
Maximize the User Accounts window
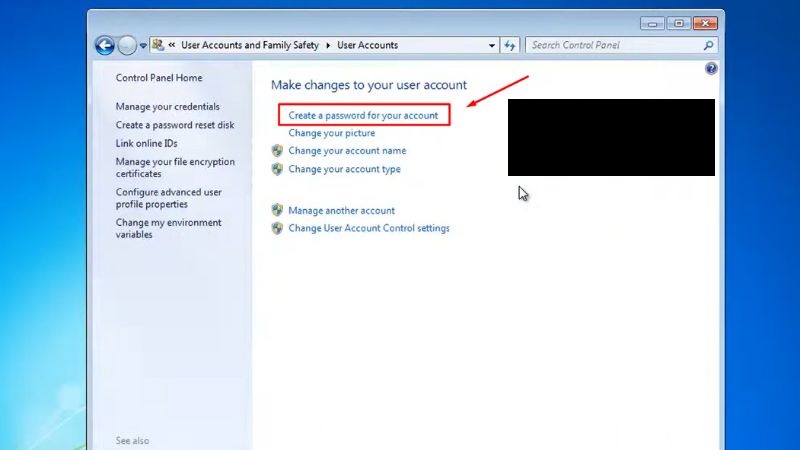679,23
